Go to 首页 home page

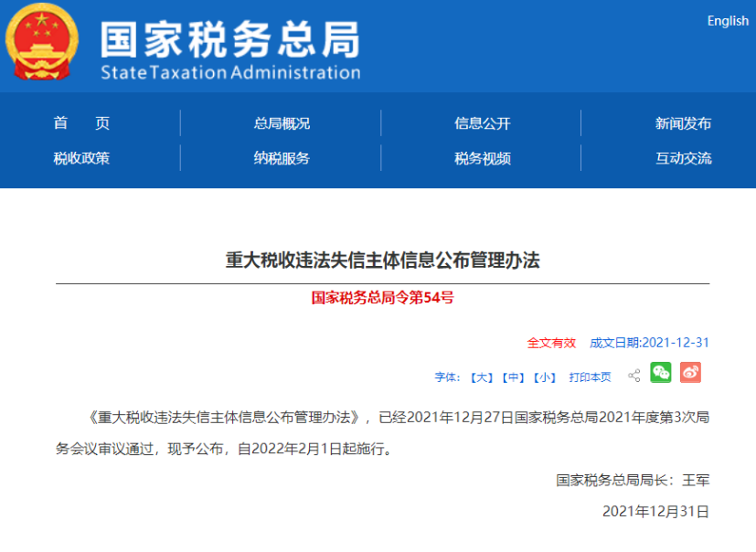[81, 123]
